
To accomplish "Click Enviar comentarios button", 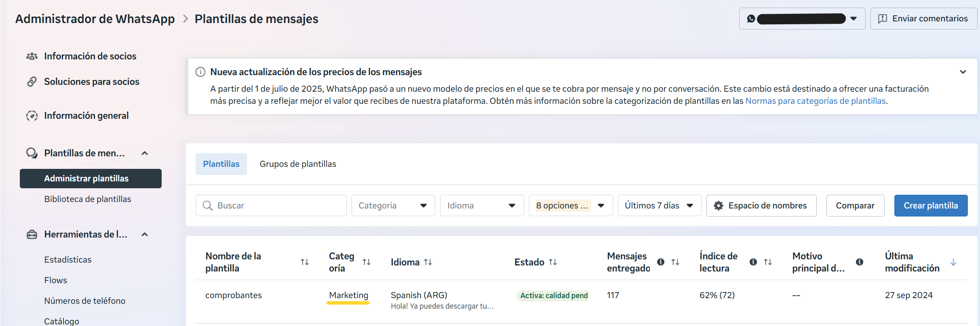I will click(924, 19).
